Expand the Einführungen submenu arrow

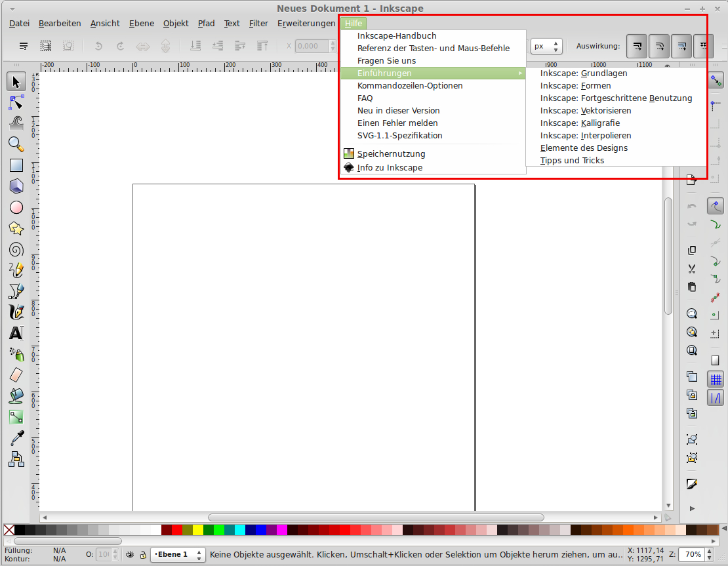coord(520,73)
